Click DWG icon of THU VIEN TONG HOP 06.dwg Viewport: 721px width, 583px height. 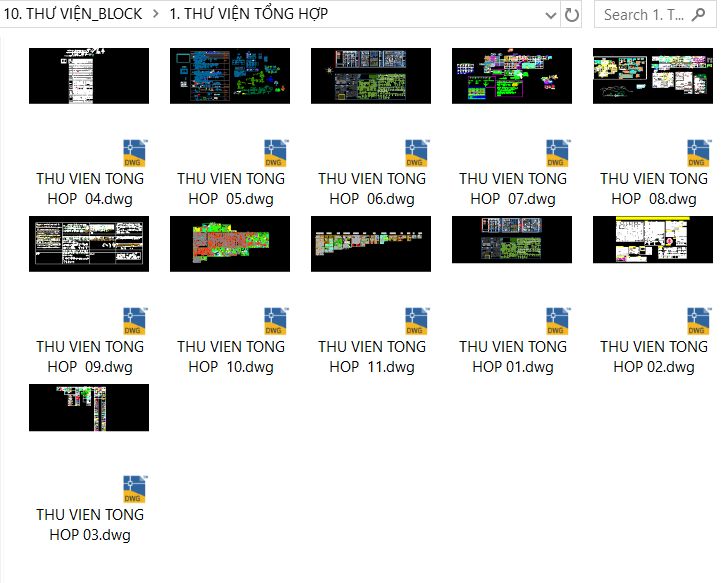(417, 153)
